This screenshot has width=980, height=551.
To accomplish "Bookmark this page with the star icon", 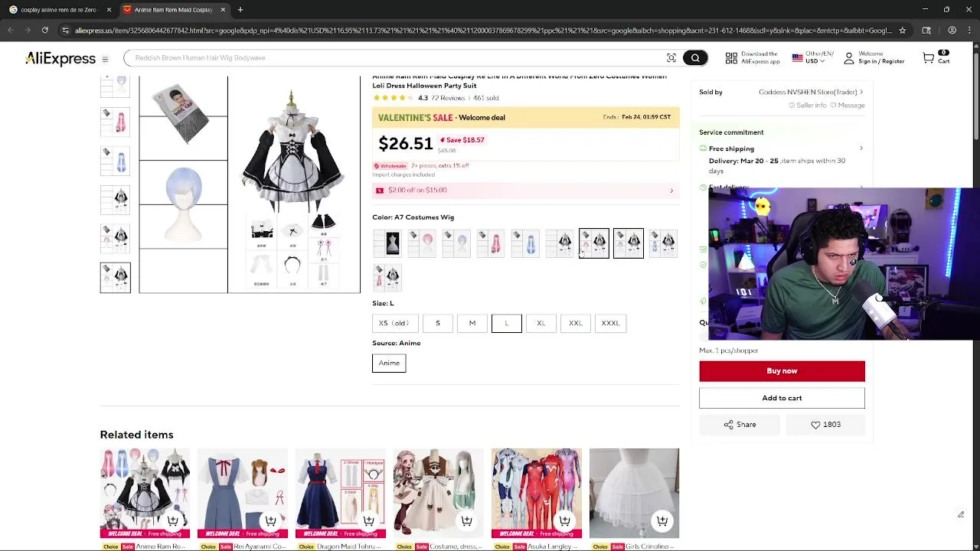I will (x=903, y=31).
